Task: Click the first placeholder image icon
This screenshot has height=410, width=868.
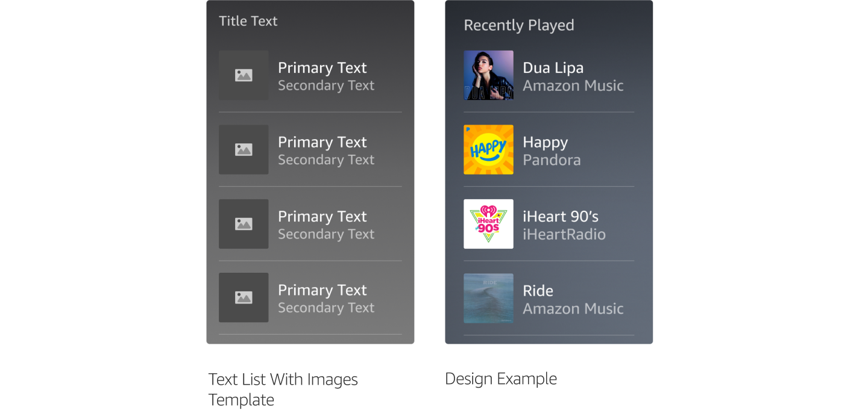Action: tap(244, 75)
